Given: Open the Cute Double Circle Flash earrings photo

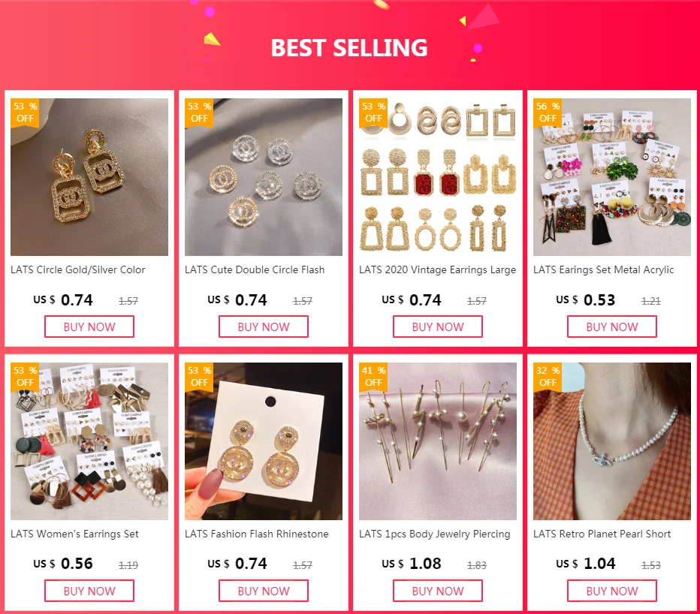Looking at the screenshot, I should point(264,177).
